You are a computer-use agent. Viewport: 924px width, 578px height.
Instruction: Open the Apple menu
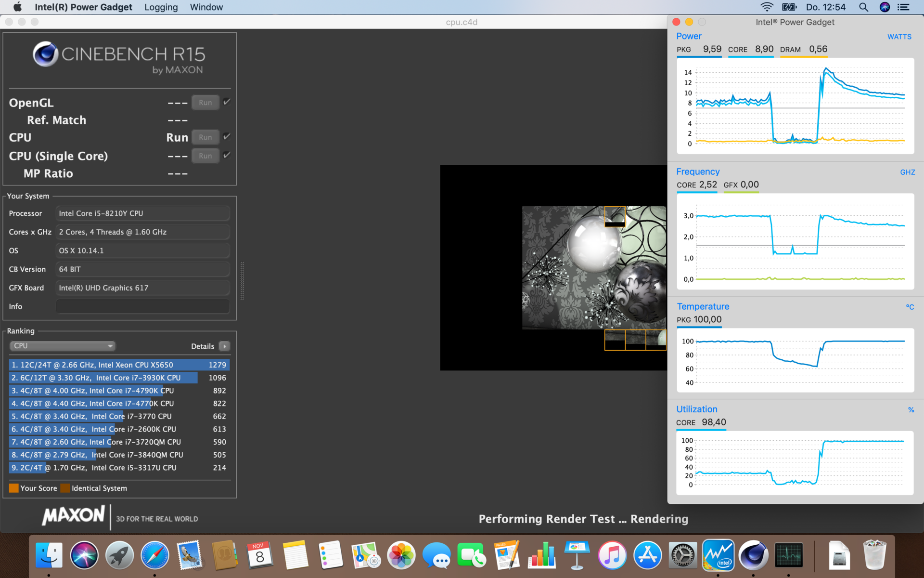(x=17, y=7)
